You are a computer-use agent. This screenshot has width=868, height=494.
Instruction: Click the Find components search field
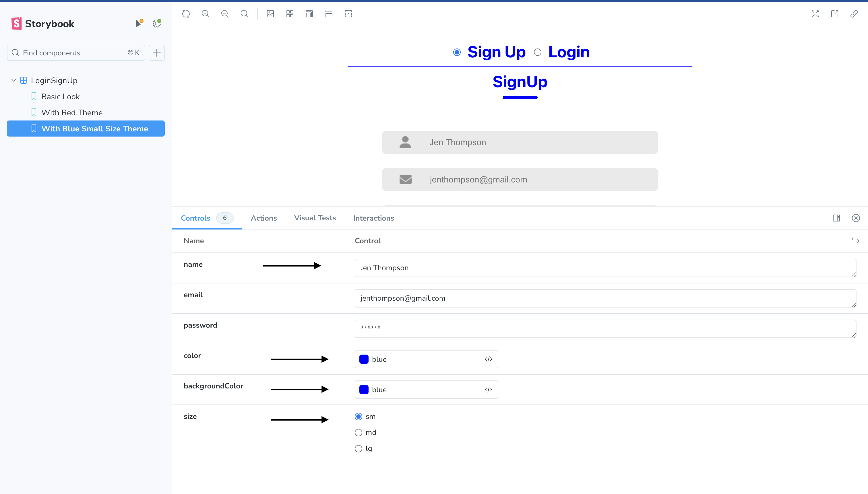click(x=73, y=53)
